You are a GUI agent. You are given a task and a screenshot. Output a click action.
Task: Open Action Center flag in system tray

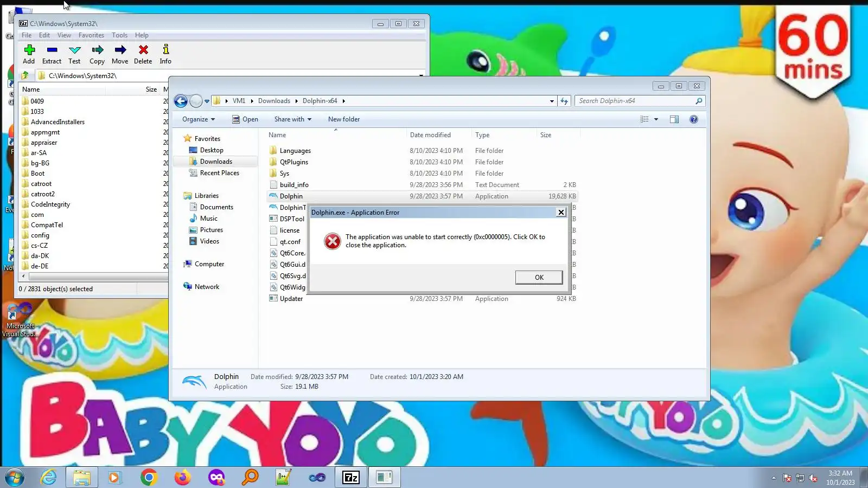(x=787, y=478)
